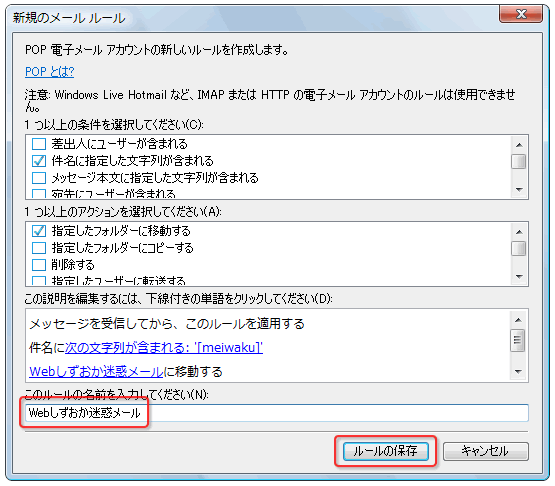Uncheck 指定したフォルダーに移動する action
The width and height of the screenshot is (555, 486).
39,231
